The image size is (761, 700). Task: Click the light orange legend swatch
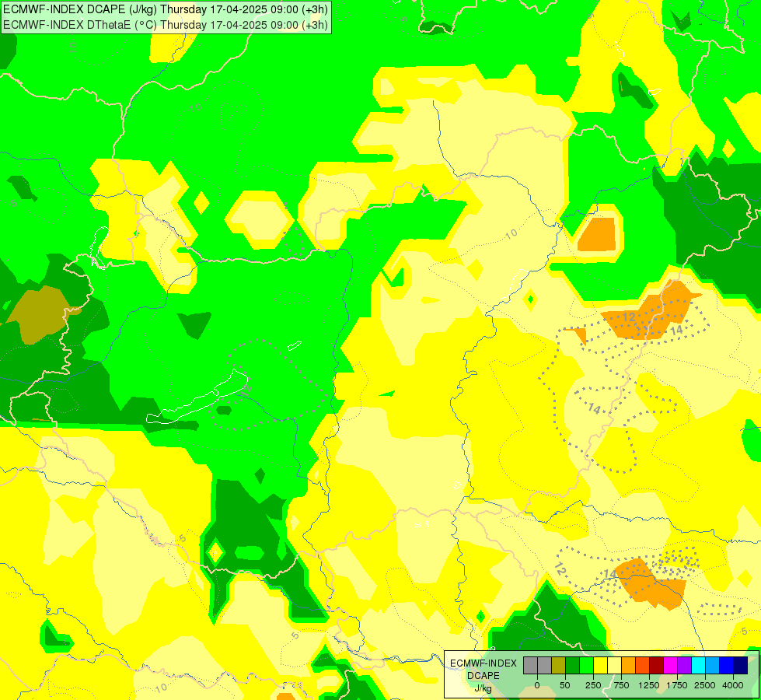click(x=629, y=666)
